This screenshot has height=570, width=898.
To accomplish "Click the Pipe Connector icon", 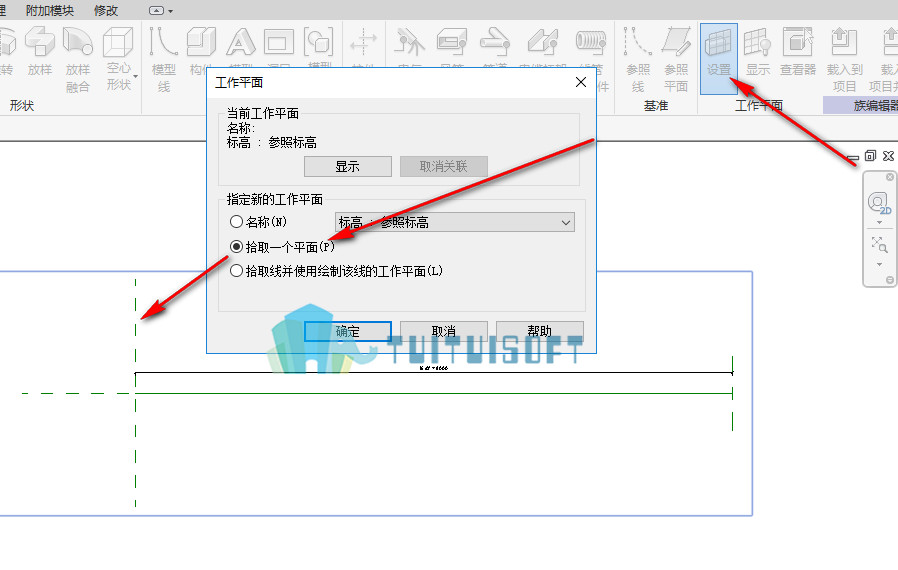I will pyautogui.click(x=495, y=42).
